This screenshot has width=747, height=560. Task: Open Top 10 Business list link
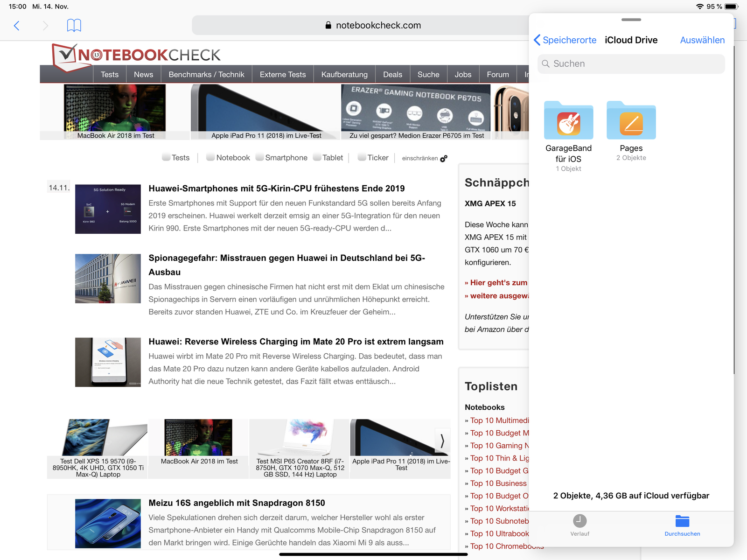pyautogui.click(x=498, y=483)
